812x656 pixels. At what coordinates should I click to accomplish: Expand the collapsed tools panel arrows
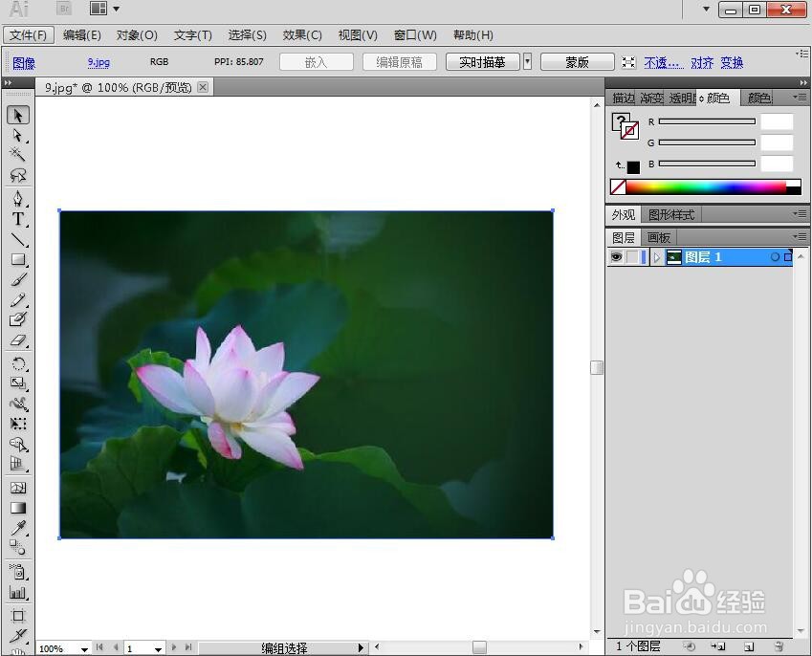(8, 82)
